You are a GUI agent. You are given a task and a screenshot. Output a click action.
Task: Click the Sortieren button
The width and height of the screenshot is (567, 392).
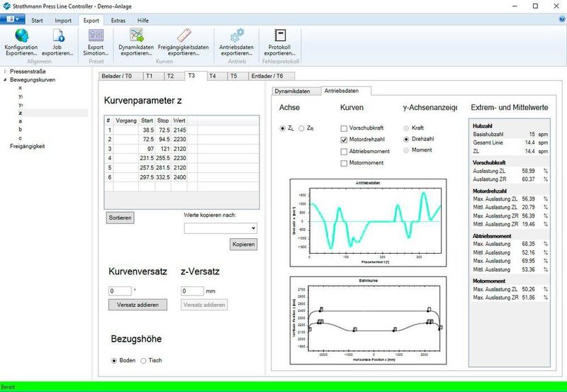point(120,218)
